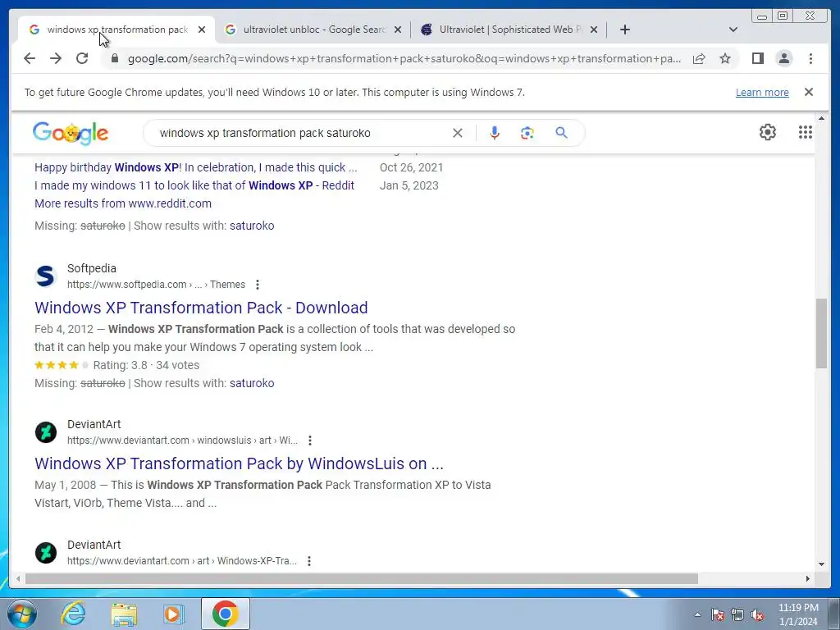Click the address bar URL
The width and height of the screenshot is (840, 630).
point(404,58)
